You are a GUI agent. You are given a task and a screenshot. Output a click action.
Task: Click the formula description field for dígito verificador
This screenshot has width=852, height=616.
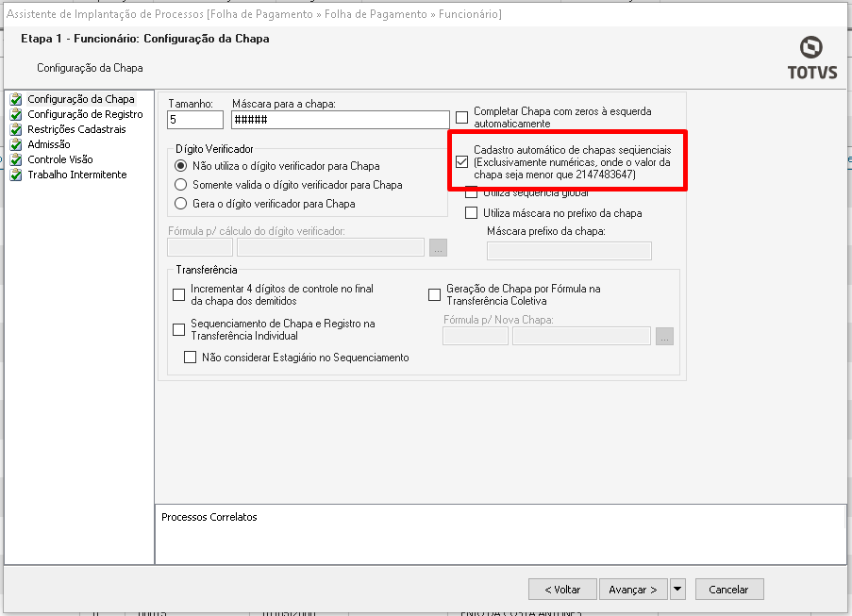(x=331, y=247)
